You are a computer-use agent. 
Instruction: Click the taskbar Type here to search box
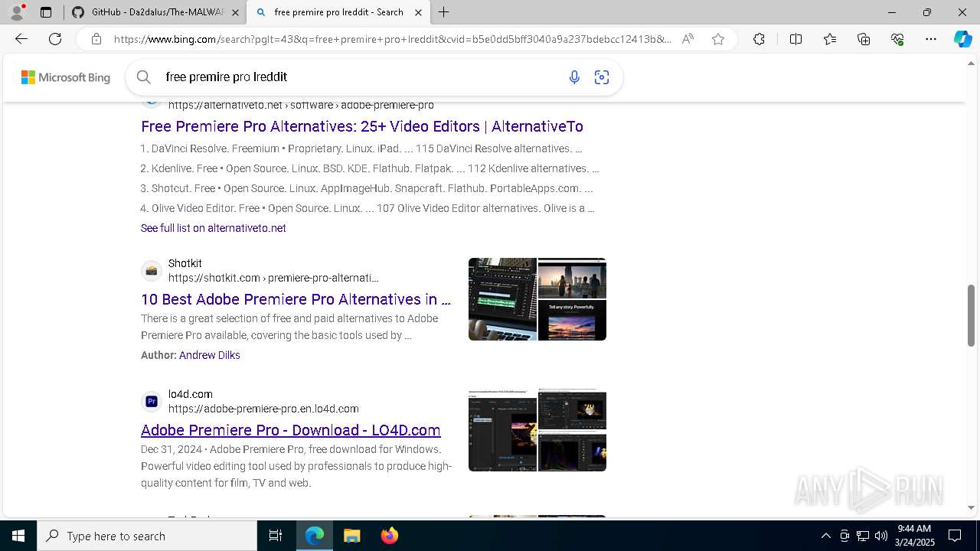coord(147,536)
